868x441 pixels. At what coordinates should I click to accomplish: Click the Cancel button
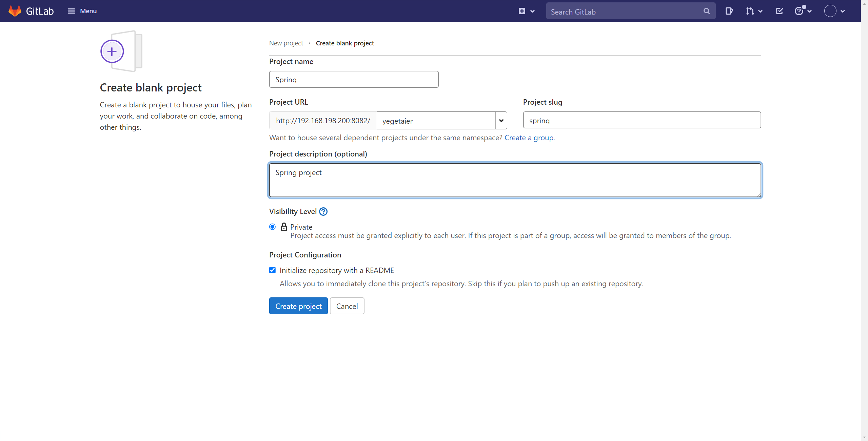347,306
